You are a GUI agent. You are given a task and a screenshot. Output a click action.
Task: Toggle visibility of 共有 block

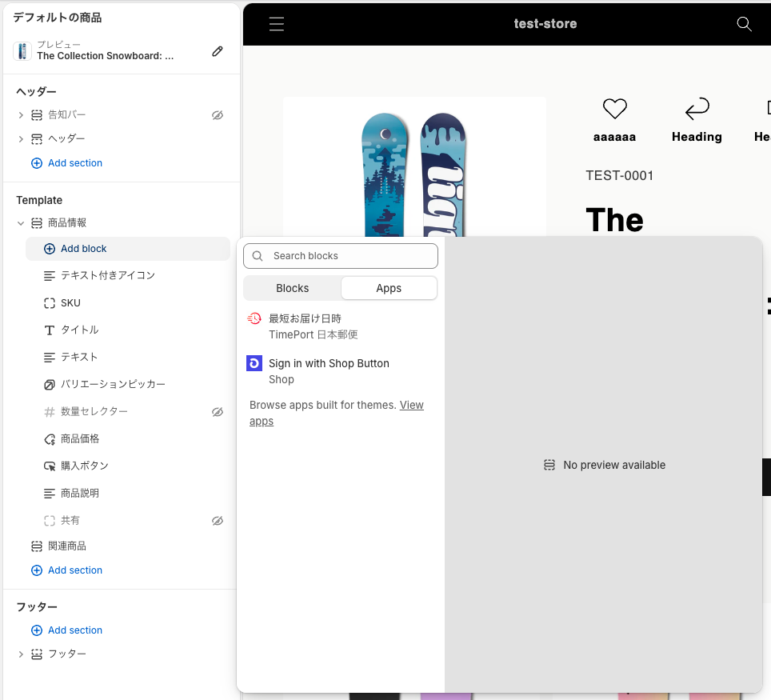218,521
